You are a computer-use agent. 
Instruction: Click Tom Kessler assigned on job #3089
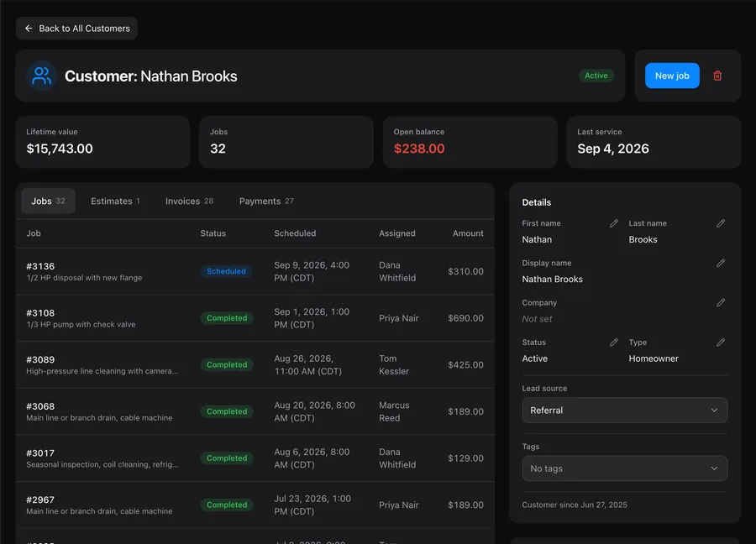[394, 364]
